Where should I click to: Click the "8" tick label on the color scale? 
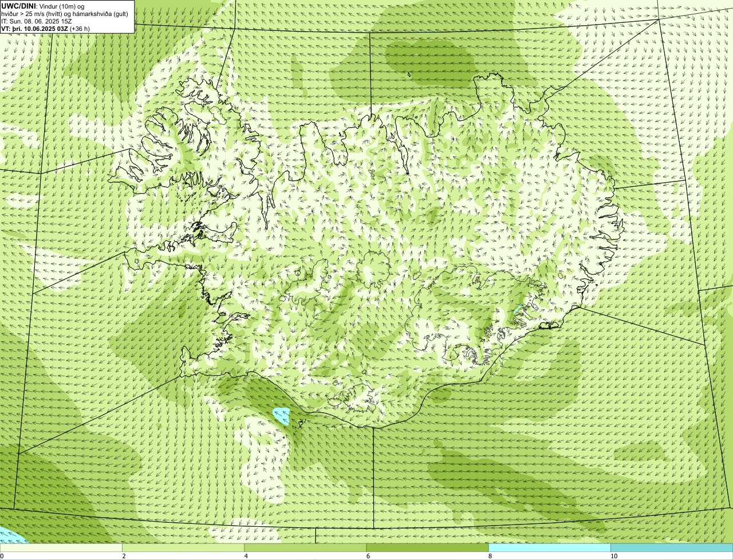[490, 556]
